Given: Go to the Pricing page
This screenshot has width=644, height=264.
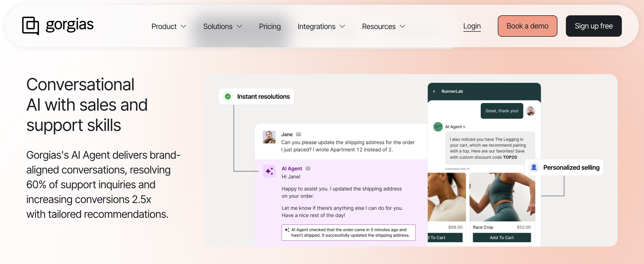Looking at the screenshot, I should click(x=270, y=26).
